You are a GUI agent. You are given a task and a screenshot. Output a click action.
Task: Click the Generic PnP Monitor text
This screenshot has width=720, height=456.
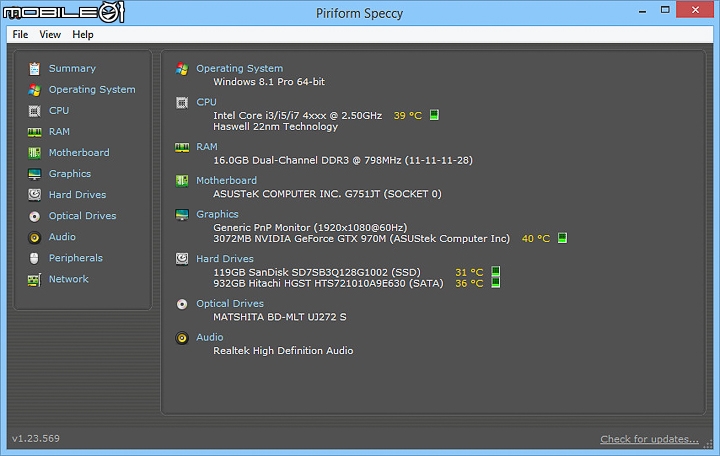tap(310, 227)
